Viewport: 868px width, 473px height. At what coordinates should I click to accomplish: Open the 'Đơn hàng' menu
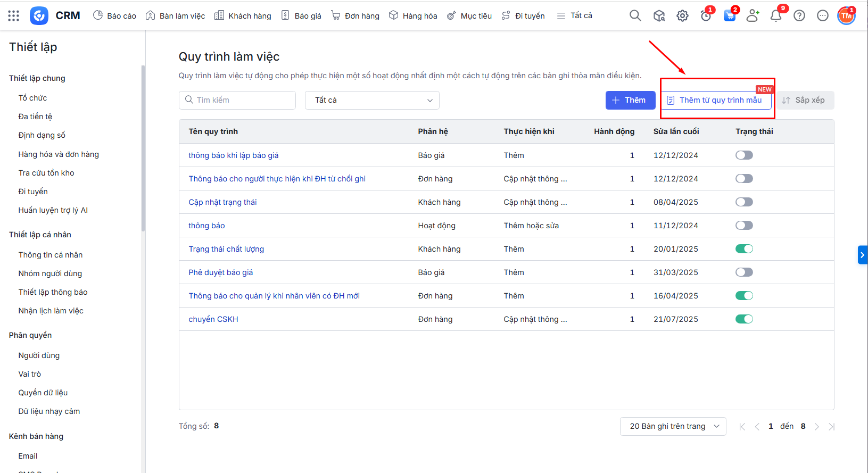[x=355, y=16]
